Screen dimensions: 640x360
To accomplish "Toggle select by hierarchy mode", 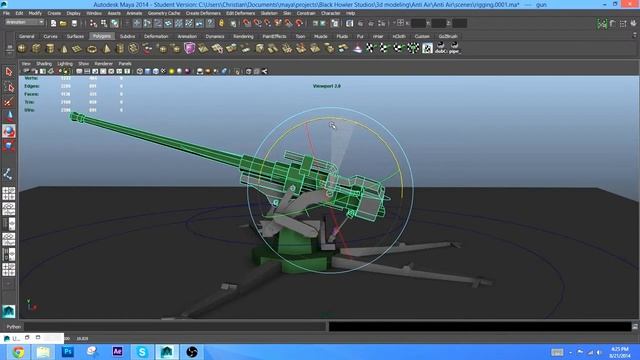I will coord(93,24).
